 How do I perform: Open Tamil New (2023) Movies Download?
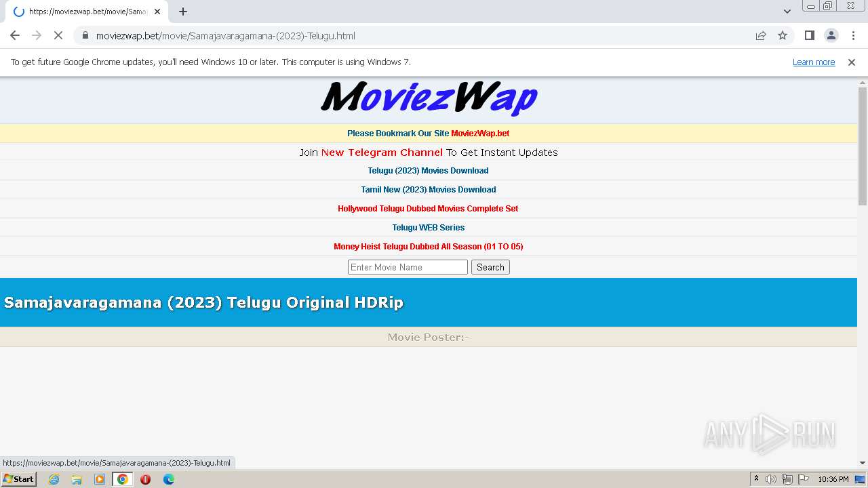[428, 190]
